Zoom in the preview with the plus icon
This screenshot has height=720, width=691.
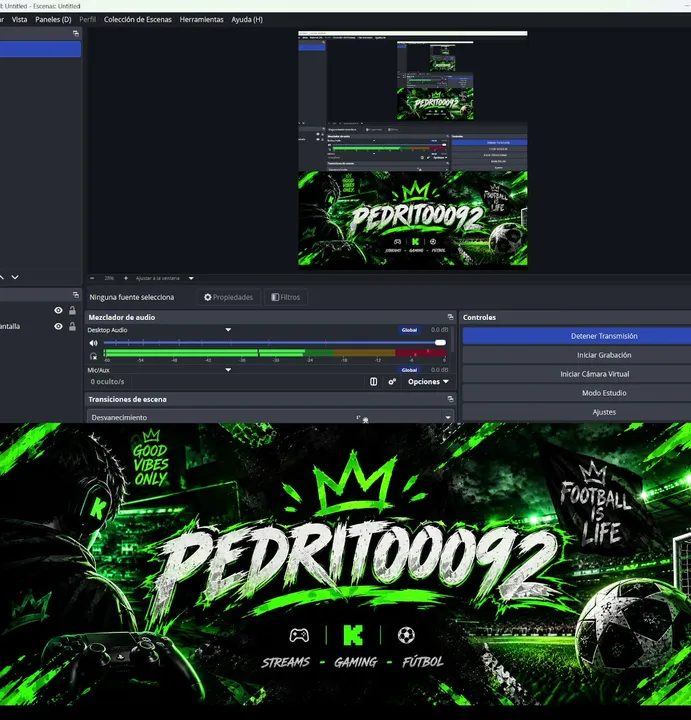pos(126,278)
